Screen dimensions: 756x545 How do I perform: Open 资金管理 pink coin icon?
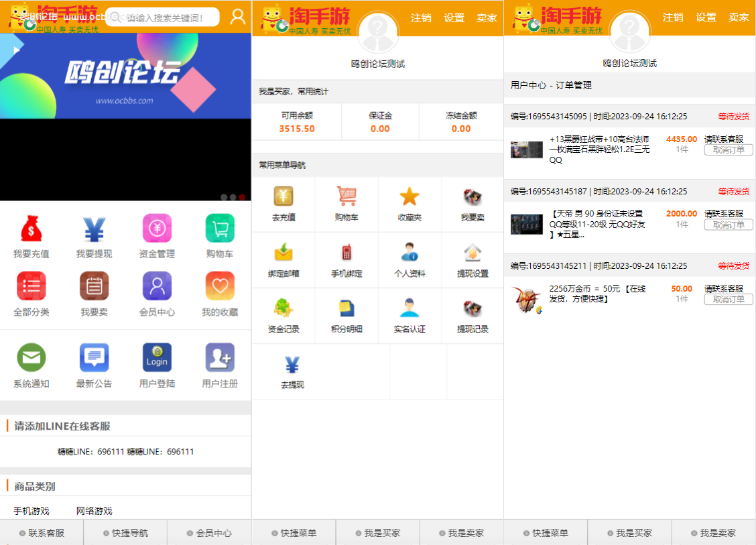157,228
